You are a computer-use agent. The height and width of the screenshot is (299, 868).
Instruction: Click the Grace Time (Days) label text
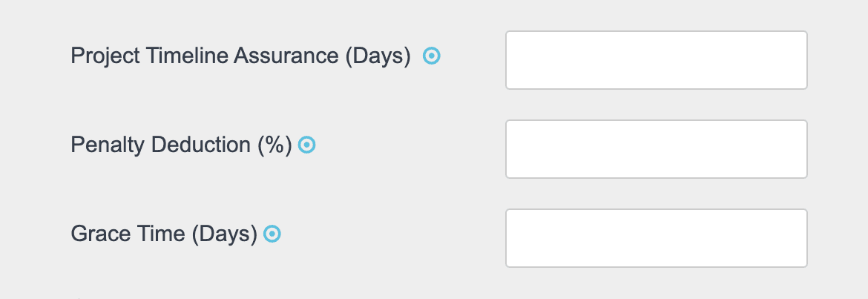[164, 234]
